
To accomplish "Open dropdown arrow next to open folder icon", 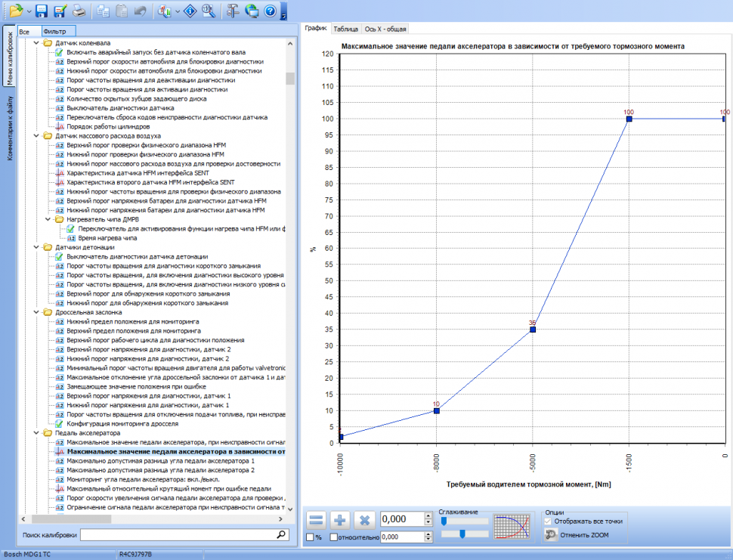I will click(x=29, y=11).
